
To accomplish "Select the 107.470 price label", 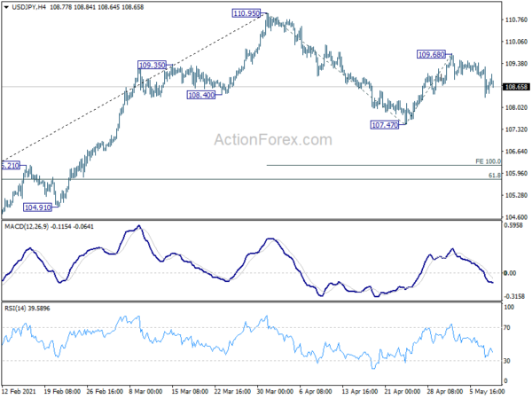I will tap(385, 125).
